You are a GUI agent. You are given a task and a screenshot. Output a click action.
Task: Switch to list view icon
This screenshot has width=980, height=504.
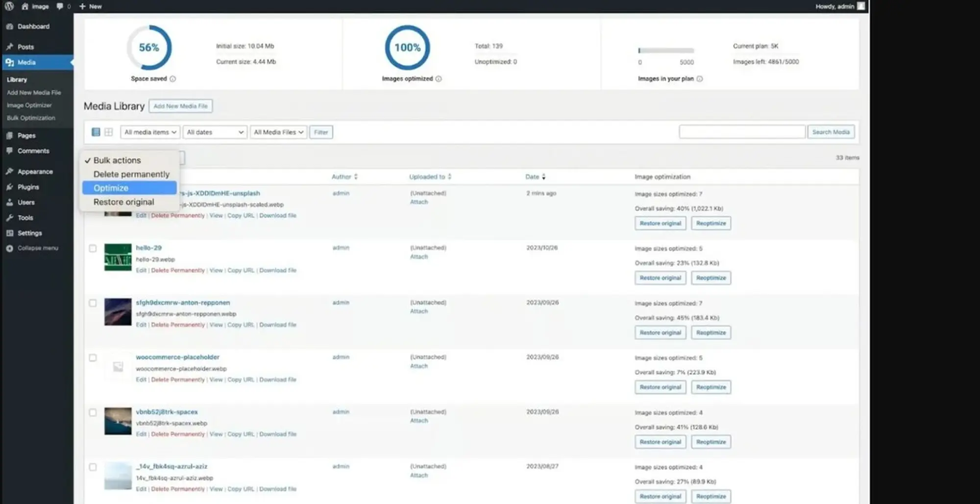(96, 132)
